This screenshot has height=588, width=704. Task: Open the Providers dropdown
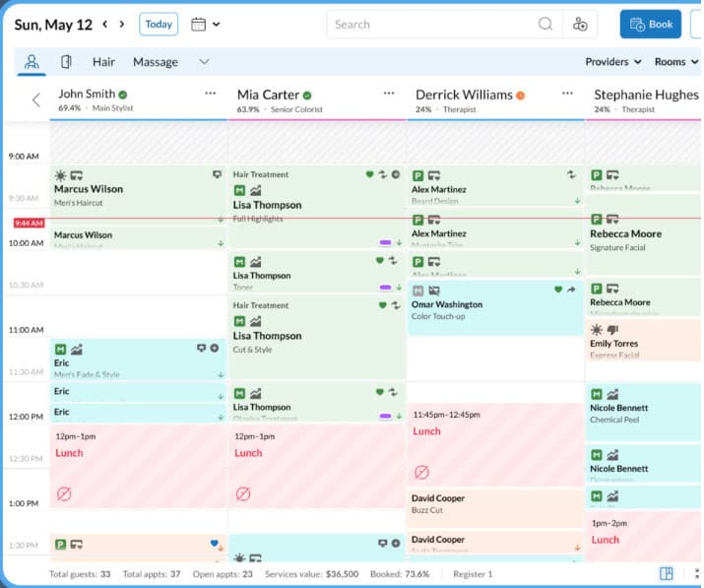pyautogui.click(x=612, y=62)
